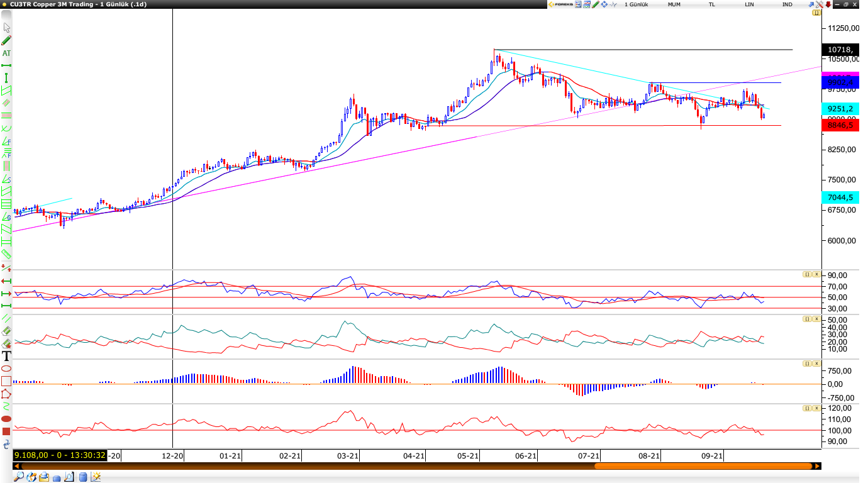Click the blue database cylinder icon
Viewport: 868px width, 483px height.
coord(57,478)
